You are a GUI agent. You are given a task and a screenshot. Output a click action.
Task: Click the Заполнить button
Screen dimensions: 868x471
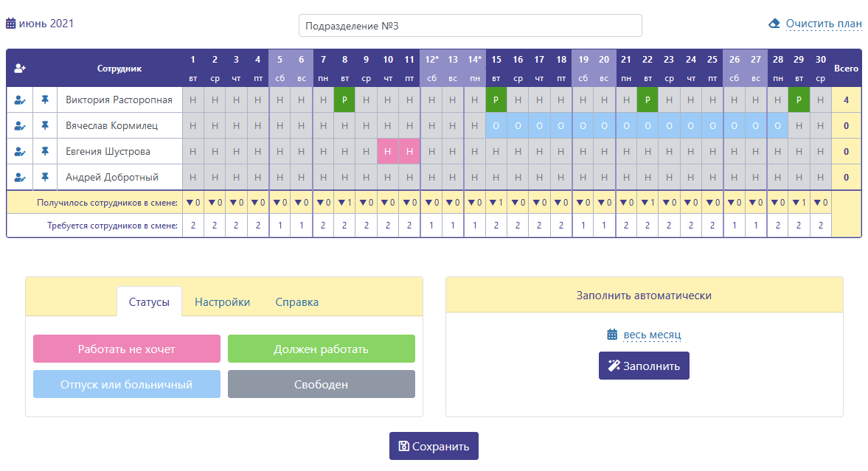[x=644, y=366]
